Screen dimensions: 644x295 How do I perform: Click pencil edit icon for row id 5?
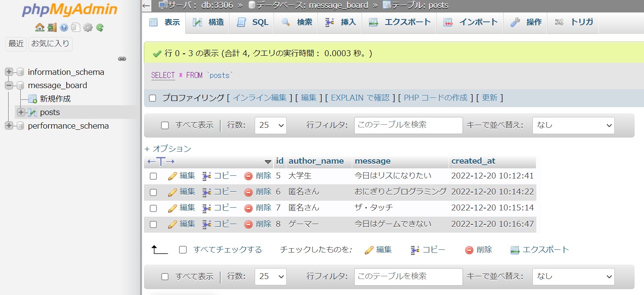tap(172, 176)
